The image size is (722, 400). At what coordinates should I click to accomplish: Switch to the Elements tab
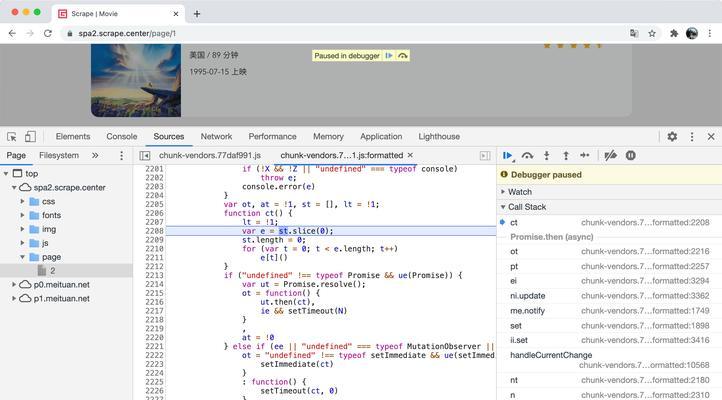[73, 137]
